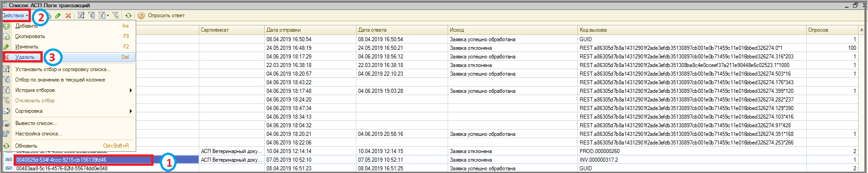Click response date 07.05.2019 10:52:11
This screenshot has width=868, height=173.
tap(380, 160)
